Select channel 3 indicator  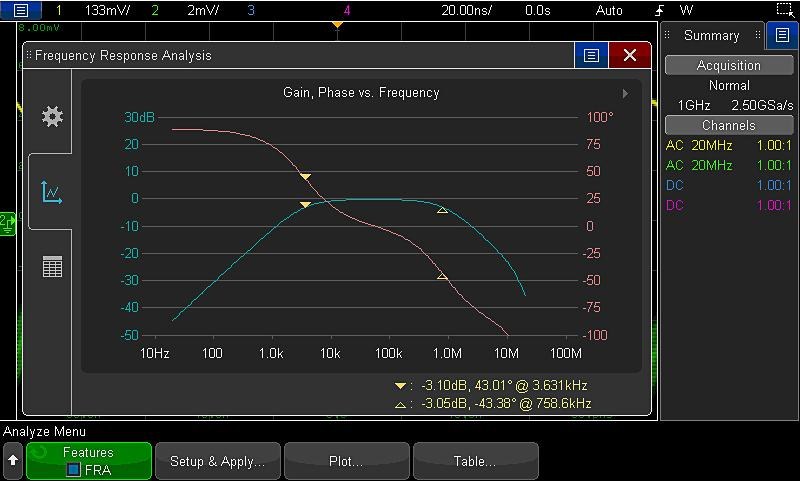pos(251,10)
